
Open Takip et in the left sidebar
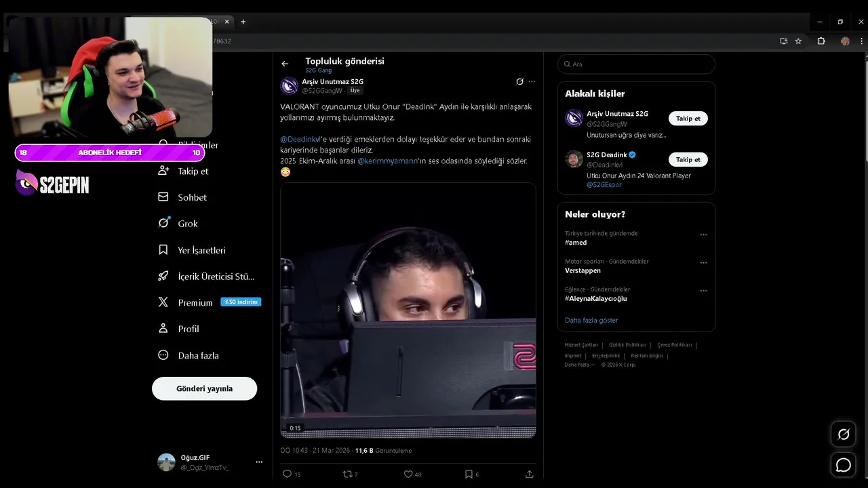(x=183, y=171)
